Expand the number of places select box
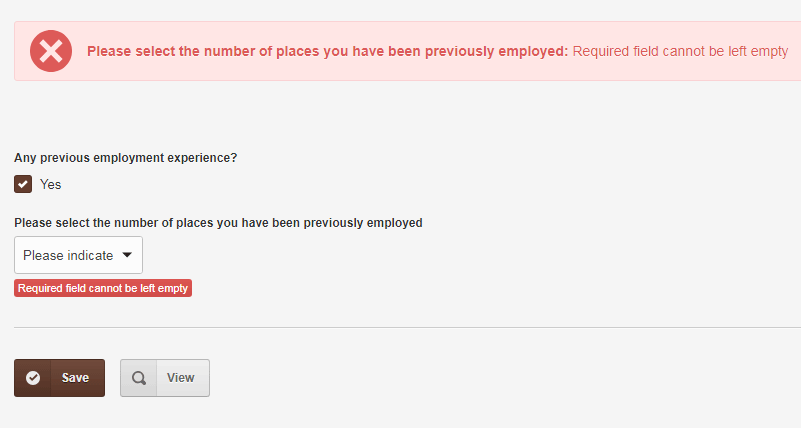 [78, 255]
